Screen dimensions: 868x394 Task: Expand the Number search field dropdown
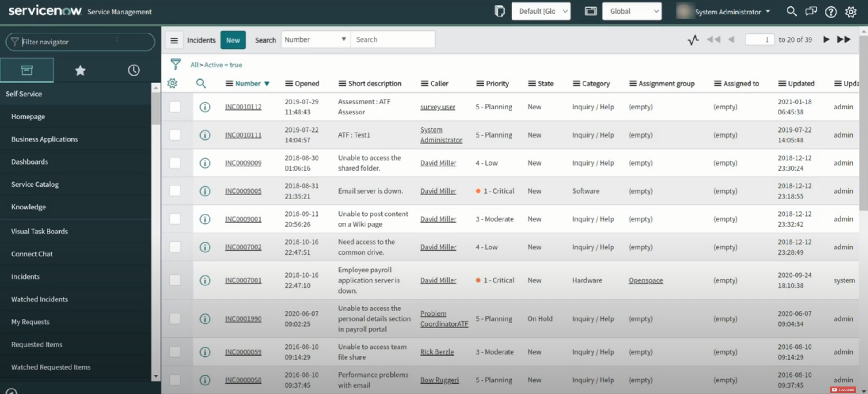pyautogui.click(x=315, y=39)
